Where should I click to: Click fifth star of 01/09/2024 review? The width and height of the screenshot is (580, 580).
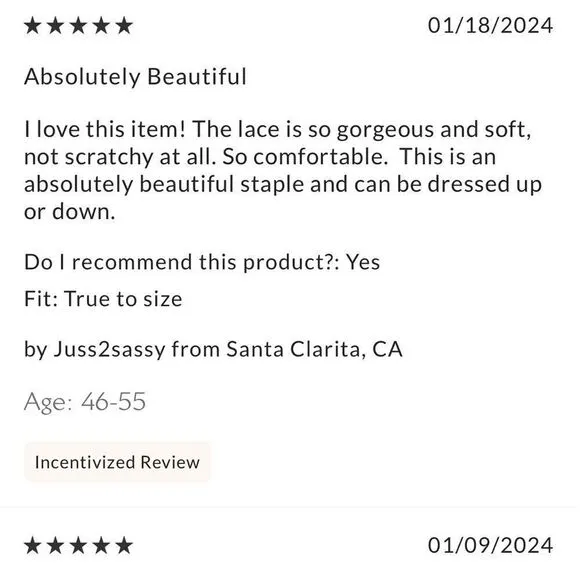tap(124, 546)
